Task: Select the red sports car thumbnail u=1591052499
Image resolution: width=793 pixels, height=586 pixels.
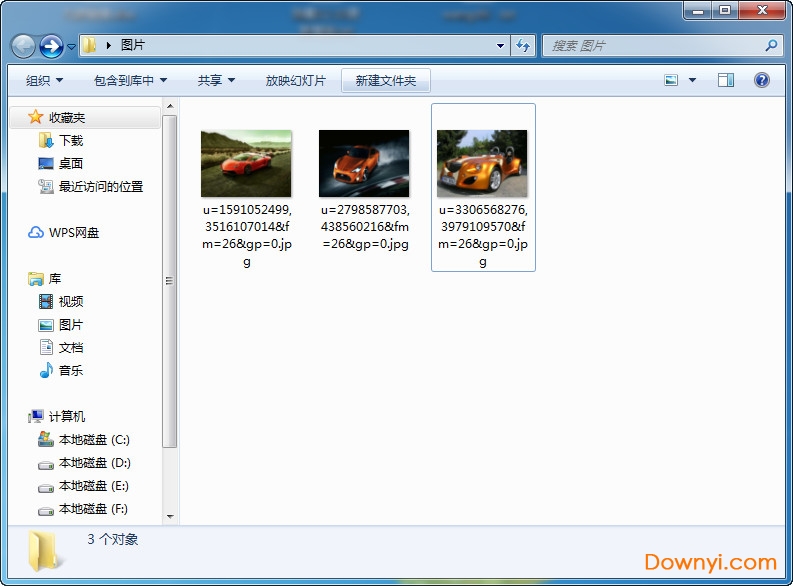Action: click(x=246, y=163)
